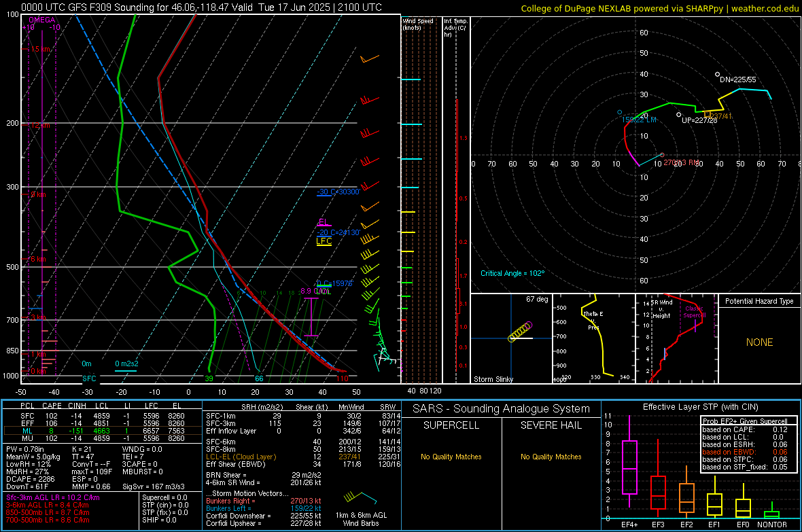This screenshot has width=802, height=532.
Task: Select No Quality Matches under SUPERCELL
Action: tap(451, 457)
